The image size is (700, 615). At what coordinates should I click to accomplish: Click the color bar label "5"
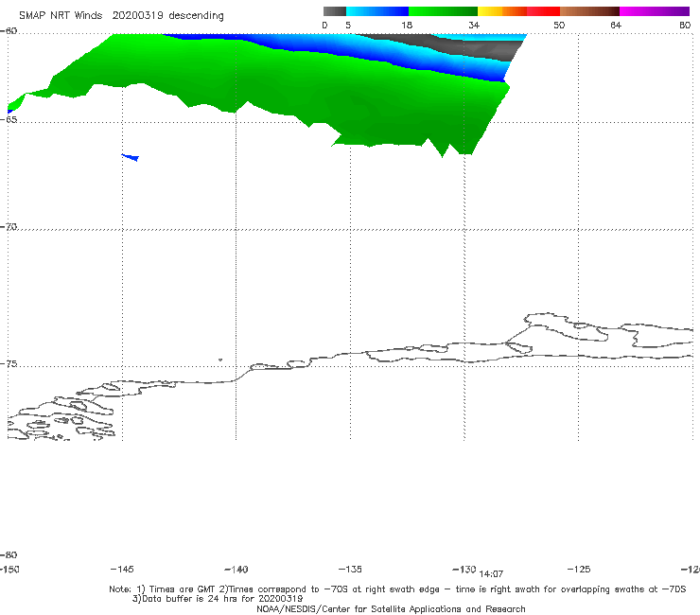(x=348, y=25)
